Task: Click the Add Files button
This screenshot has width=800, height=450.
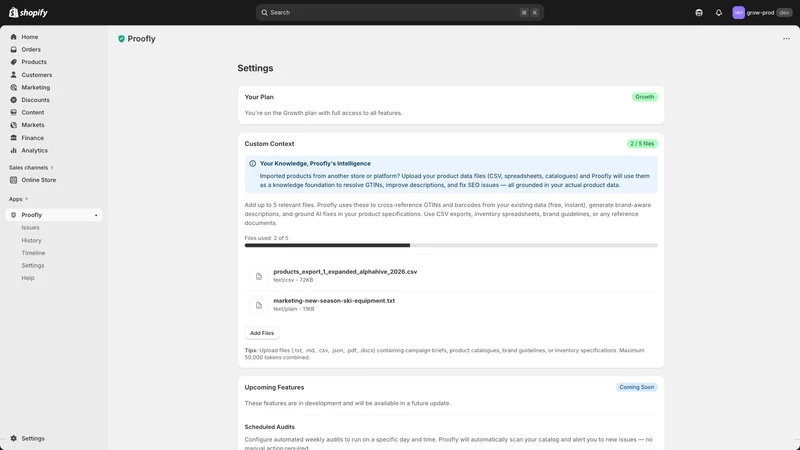Action: [x=262, y=333]
